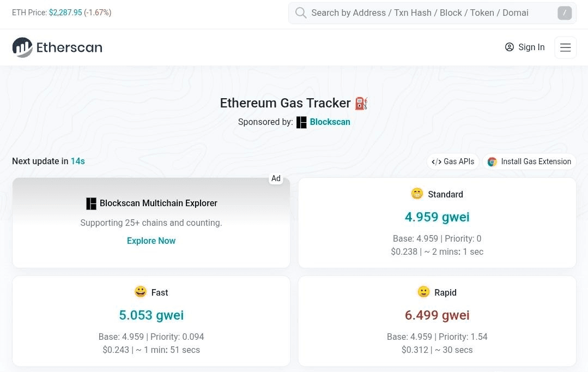The width and height of the screenshot is (588, 372).
Task: Click the Fast smiley emoji
Action: (141, 292)
